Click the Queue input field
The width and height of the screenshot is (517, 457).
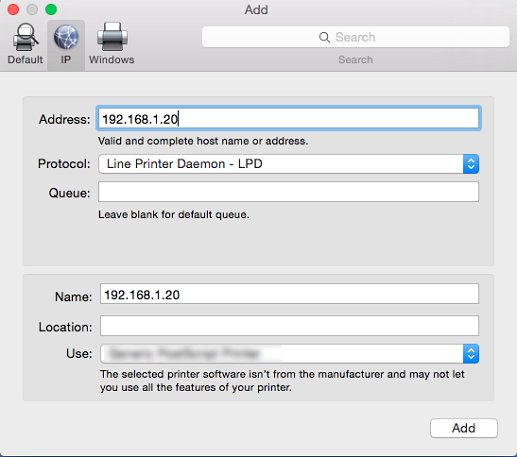click(288, 192)
